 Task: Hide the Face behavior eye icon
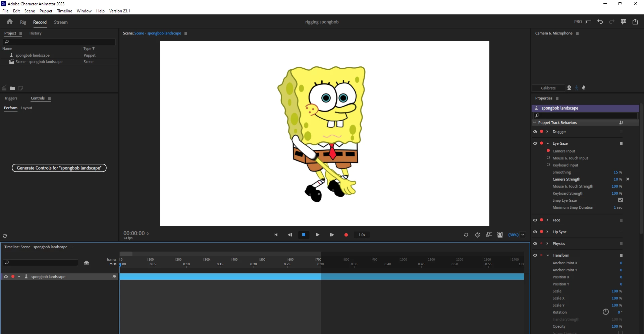coord(535,220)
